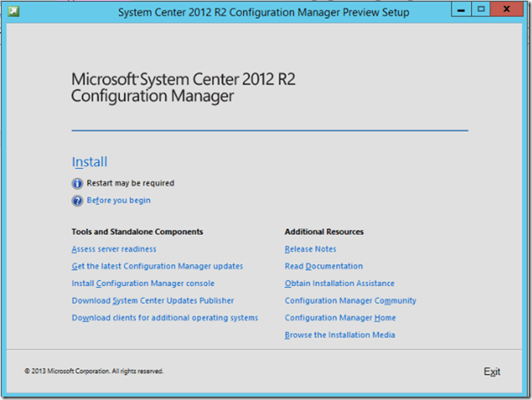532x400 pixels.
Task: Open the 'Before you begin' link
Action: click(x=118, y=201)
